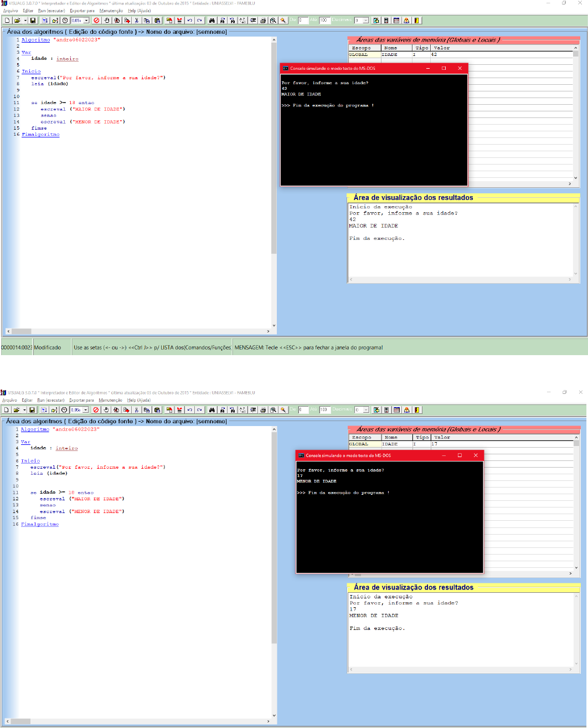Click paste clipboard icon in lower window toolbar
588x728 pixels.
tap(157, 410)
